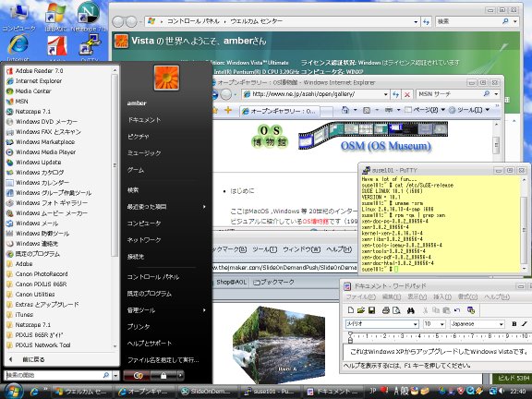Click the Find binoculars icon in WordPad
The image size is (532, 399).
coord(410,309)
